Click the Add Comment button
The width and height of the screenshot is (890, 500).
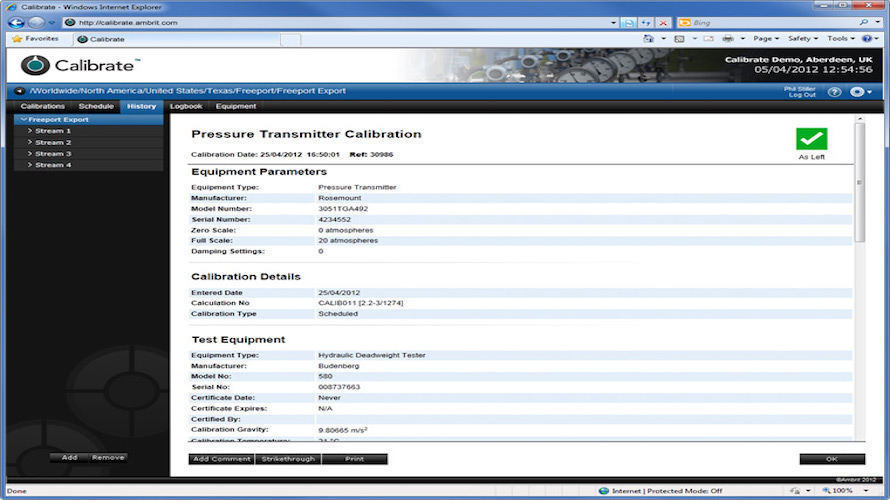tap(221, 459)
